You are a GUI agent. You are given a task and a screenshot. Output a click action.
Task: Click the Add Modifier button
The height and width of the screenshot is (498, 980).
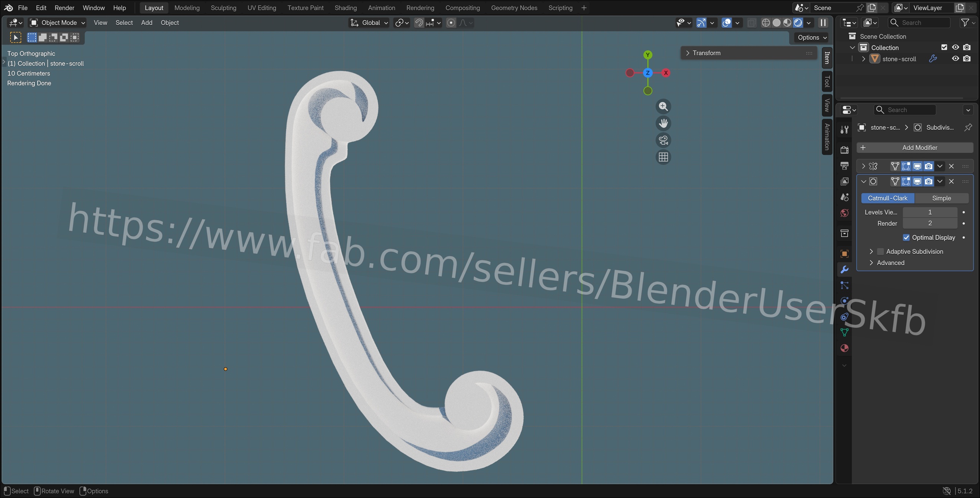[915, 147]
